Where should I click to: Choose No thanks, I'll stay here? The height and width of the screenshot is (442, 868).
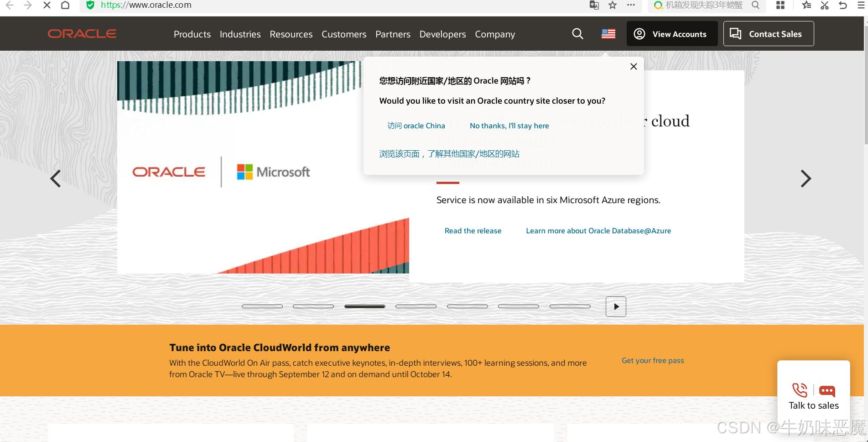509,126
